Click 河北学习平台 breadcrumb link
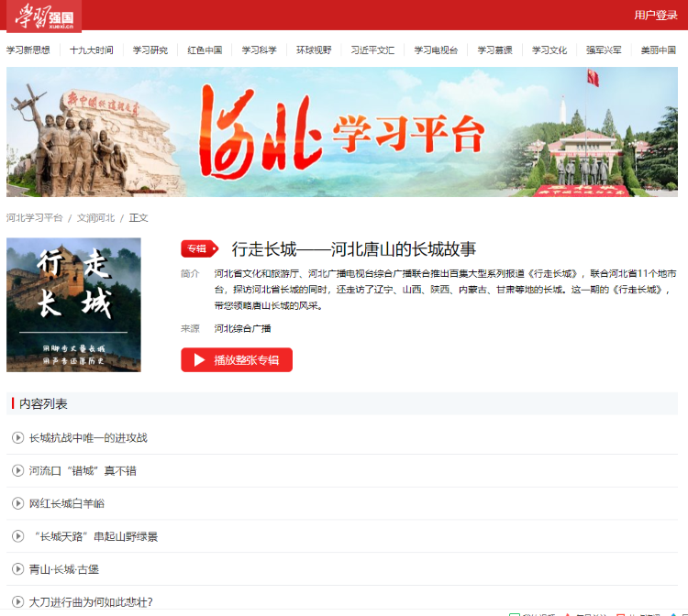The height and width of the screenshot is (616, 688). pos(35,218)
